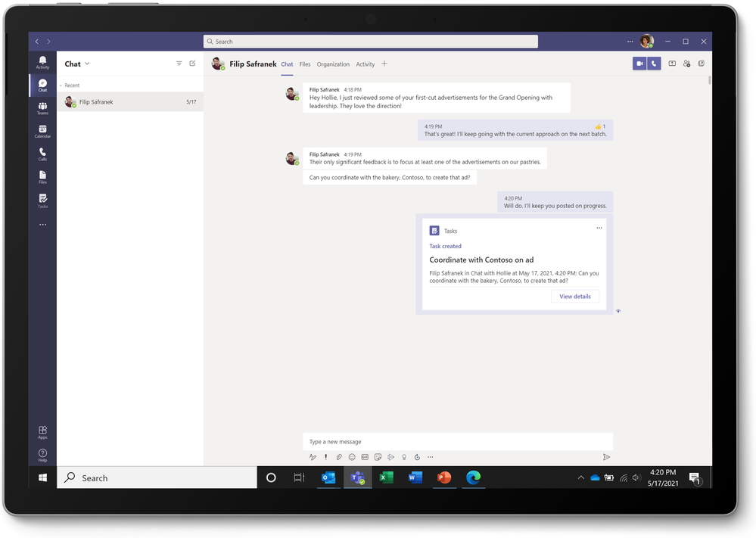Start an audio call with Filip

(654, 64)
